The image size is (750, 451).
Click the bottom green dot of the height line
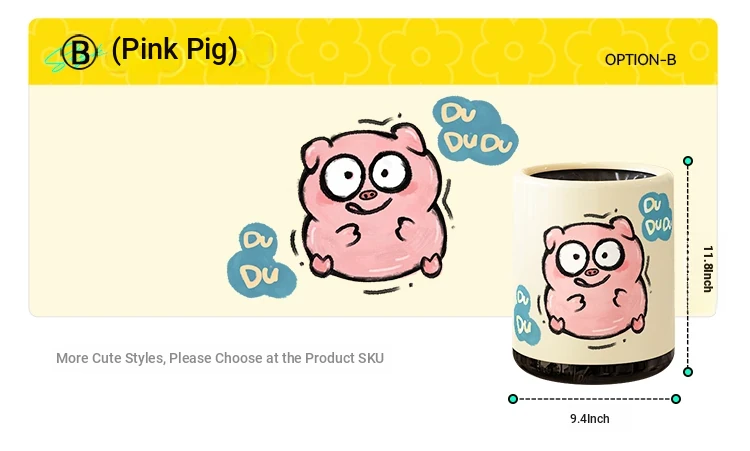tap(688, 372)
